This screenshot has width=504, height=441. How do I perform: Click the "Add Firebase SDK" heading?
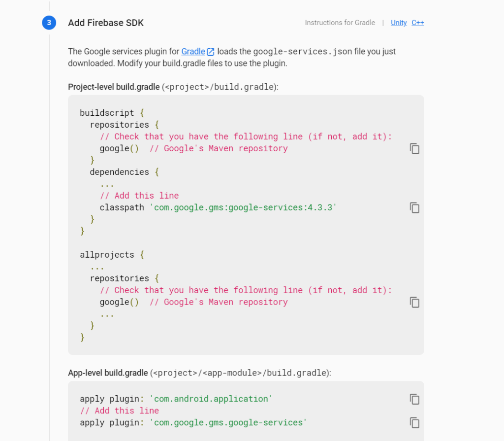pyautogui.click(x=106, y=23)
